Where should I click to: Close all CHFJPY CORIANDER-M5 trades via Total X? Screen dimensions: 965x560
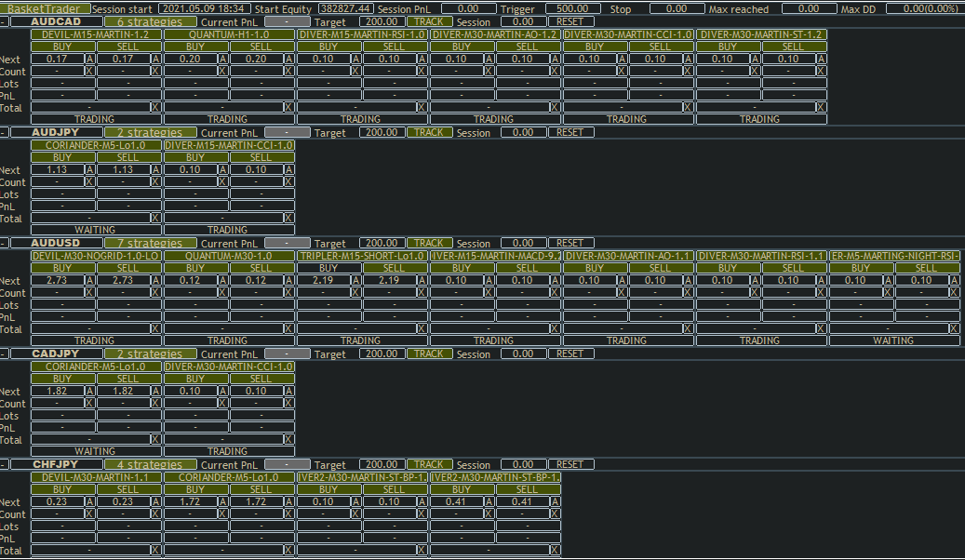(288, 550)
